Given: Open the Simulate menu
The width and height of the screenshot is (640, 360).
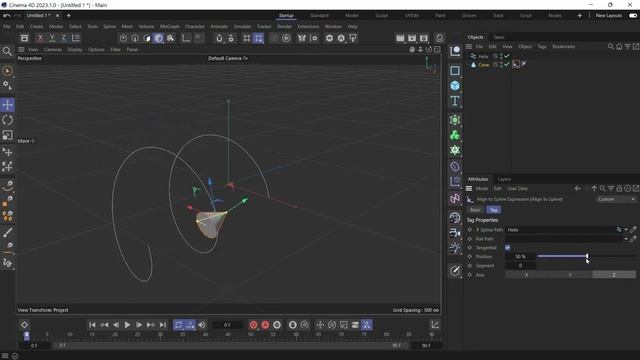Looking at the screenshot, I should pos(242,27).
